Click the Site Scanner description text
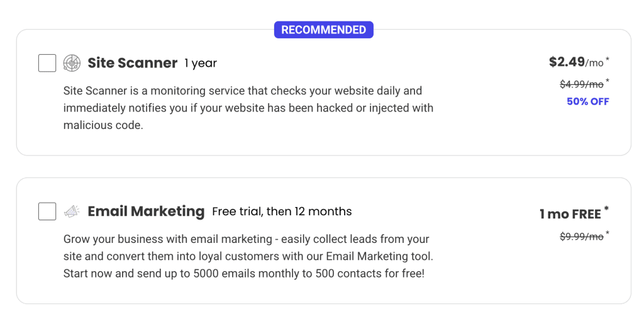Screen dimensions: 644x321 (x=248, y=108)
